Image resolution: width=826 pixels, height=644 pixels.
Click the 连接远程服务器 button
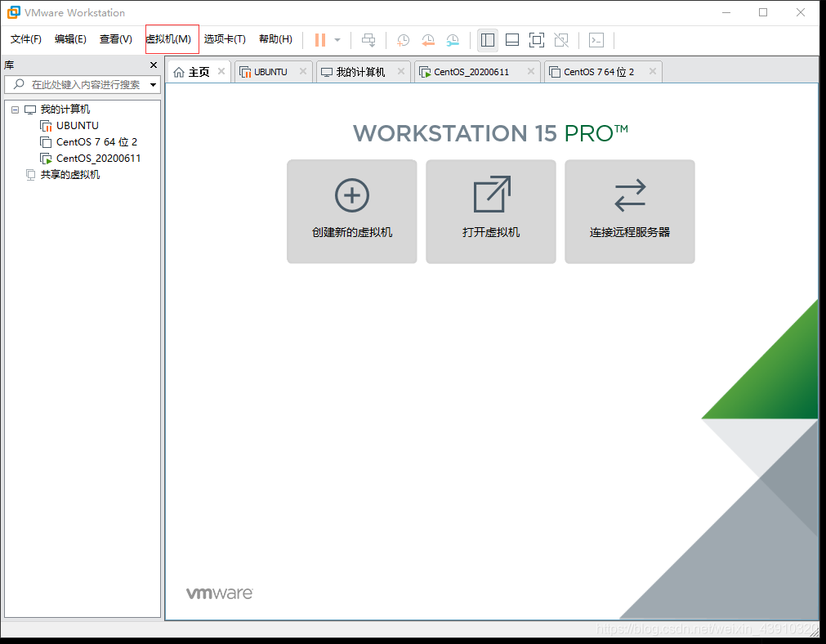(630, 212)
